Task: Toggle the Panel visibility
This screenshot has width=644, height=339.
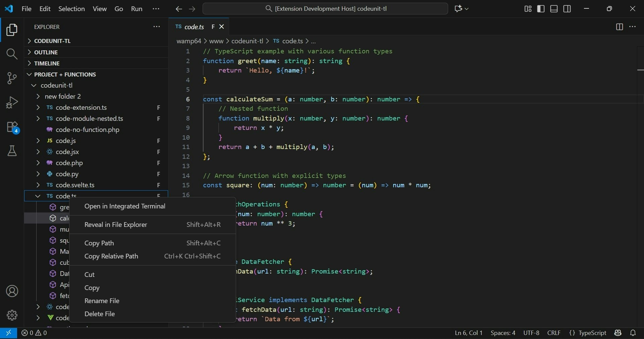Action: pyautogui.click(x=553, y=9)
